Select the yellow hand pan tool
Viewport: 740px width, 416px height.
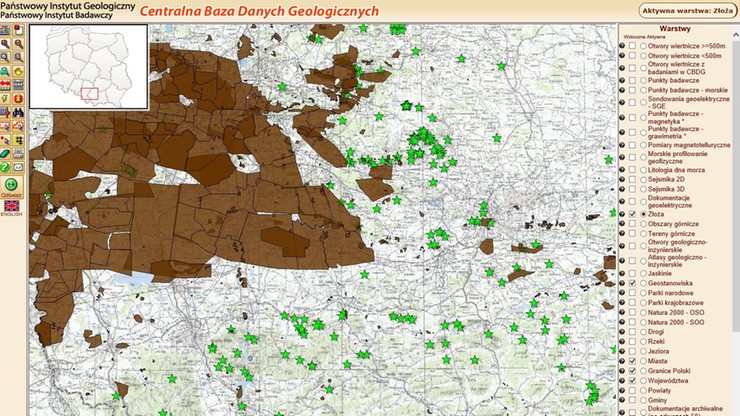pyautogui.click(x=18, y=71)
